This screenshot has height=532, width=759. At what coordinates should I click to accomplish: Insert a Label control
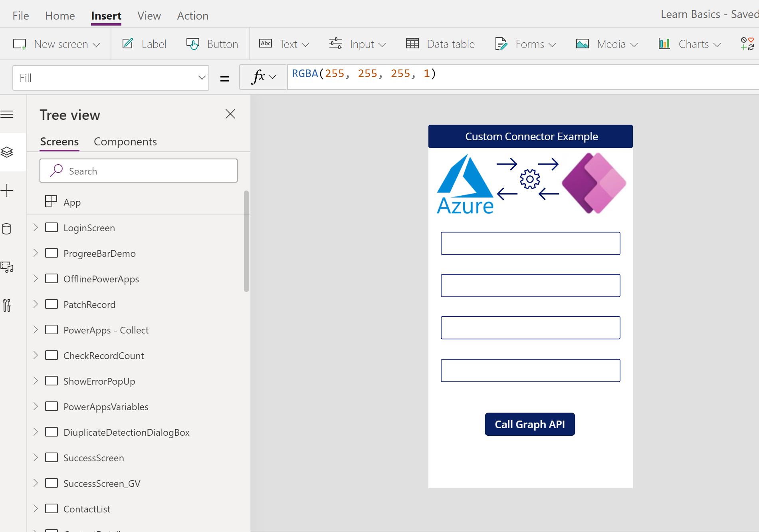tap(144, 44)
